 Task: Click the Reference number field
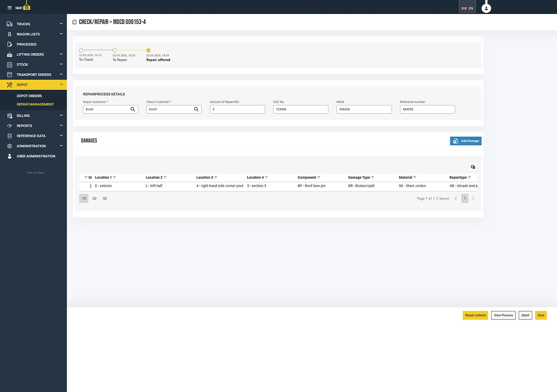click(x=428, y=109)
